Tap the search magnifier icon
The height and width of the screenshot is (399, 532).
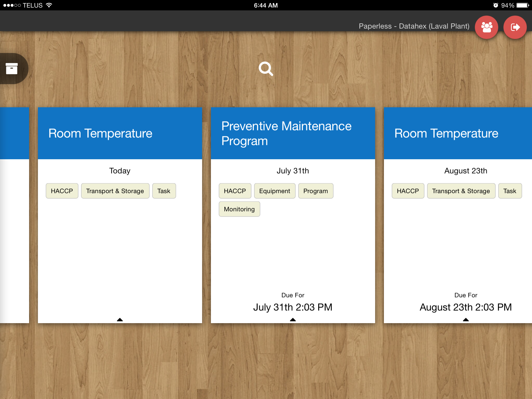[266, 69]
